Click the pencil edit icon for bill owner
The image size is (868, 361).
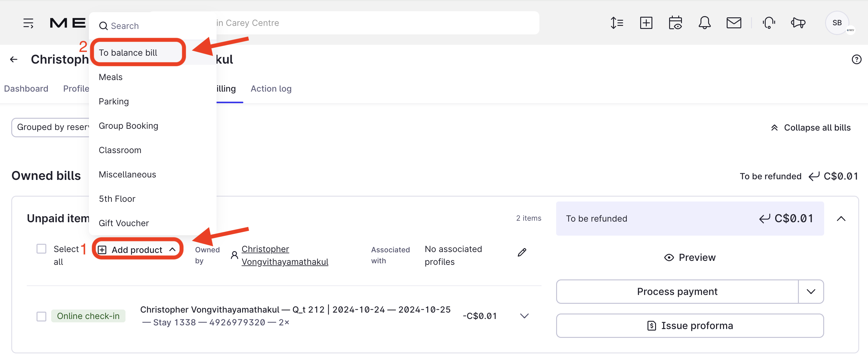(x=522, y=252)
